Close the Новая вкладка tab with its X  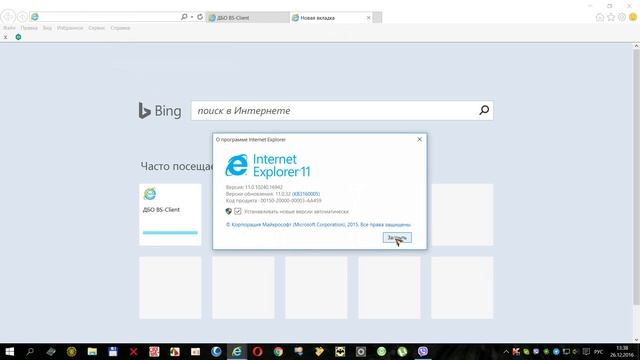pos(369,18)
